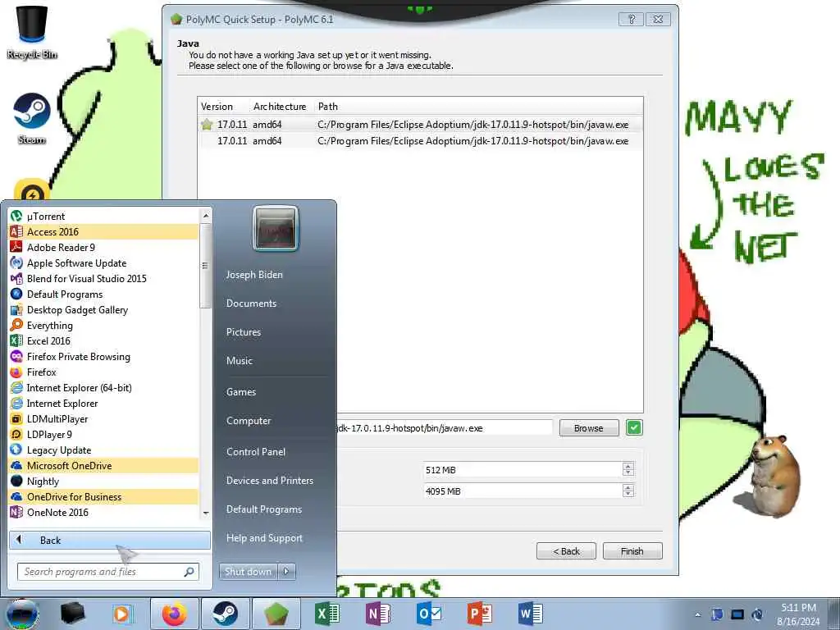840x630 pixels.
Task: Open Blend for Visual Studio 2015
Action: (x=103, y=279)
